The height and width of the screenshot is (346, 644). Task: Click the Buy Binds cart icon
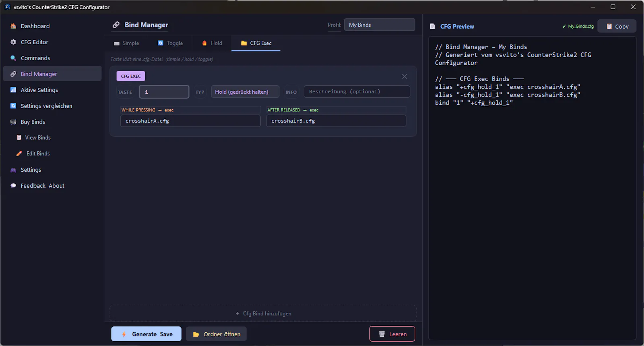[13, 122]
